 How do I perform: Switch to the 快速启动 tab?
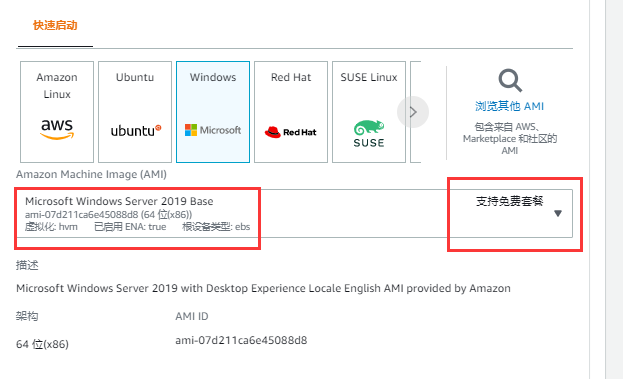coord(55,25)
